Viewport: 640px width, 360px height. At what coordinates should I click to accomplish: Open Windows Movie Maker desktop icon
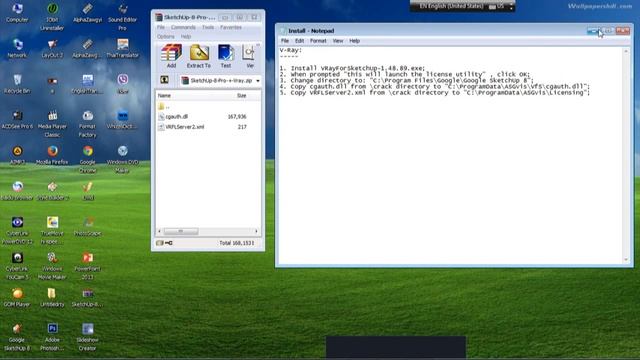click(x=52, y=266)
